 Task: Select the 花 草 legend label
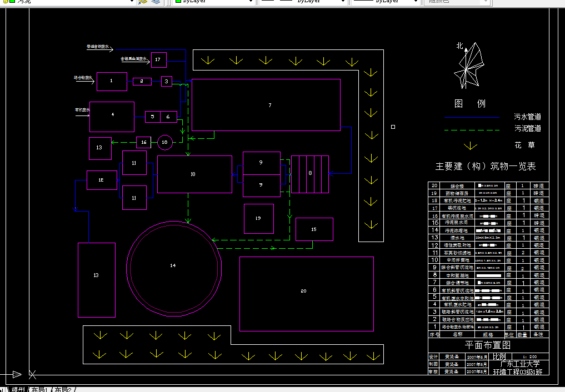click(524, 145)
